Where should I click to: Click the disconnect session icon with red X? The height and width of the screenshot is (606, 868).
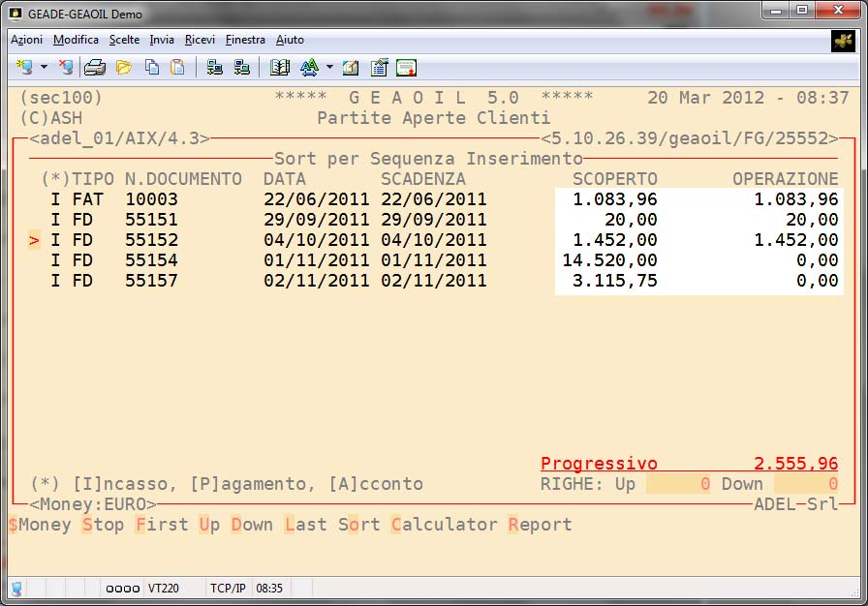[65, 68]
